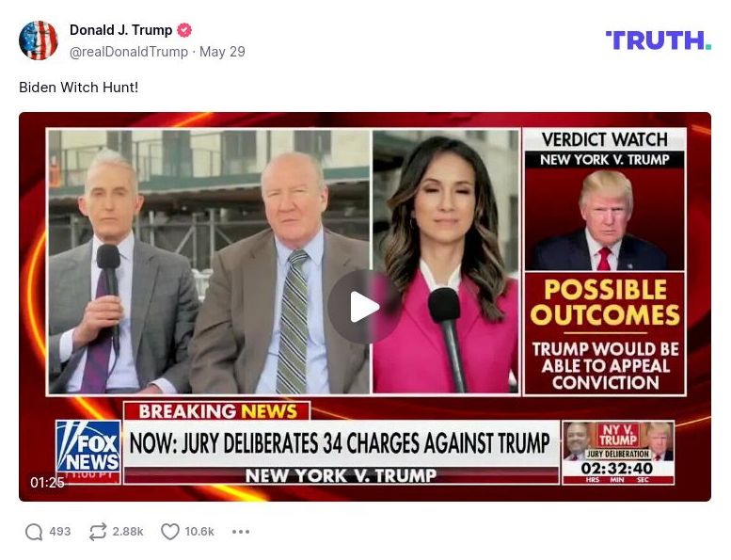This screenshot has height=560, width=731.
Task: Select the Biden Witch Hunt! post text
Action: [79, 88]
